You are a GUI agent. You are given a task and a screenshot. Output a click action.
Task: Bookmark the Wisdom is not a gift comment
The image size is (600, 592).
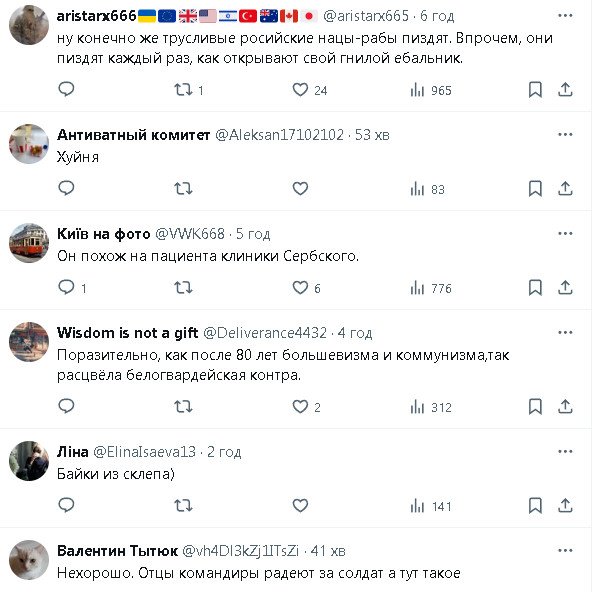[535, 407]
